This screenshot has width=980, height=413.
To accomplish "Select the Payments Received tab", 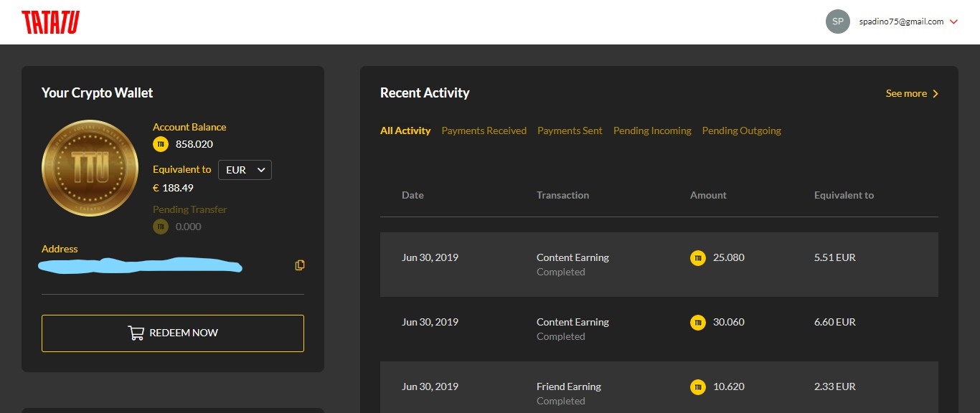I will (x=484, y=130).
